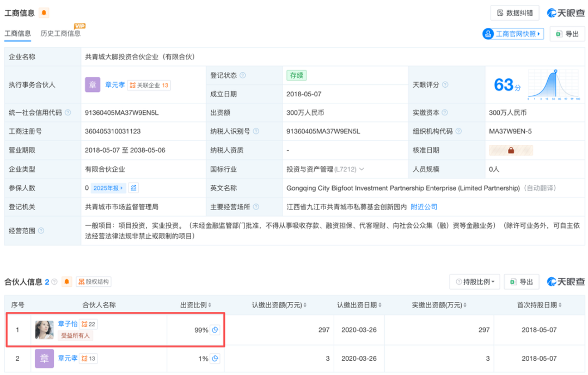Screen dimensions: 588x375
Task: Open the pie chart icon next to 1%
Action: point(215,359)
